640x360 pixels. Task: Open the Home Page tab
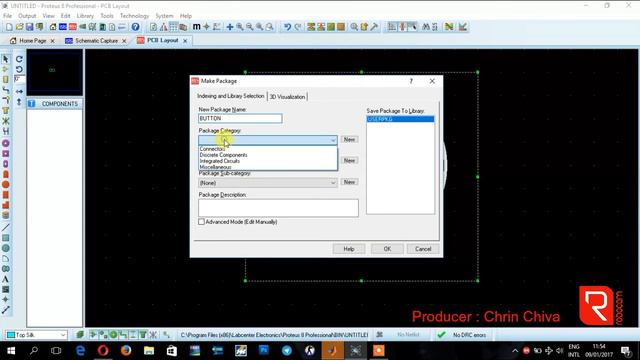[33, 41]
